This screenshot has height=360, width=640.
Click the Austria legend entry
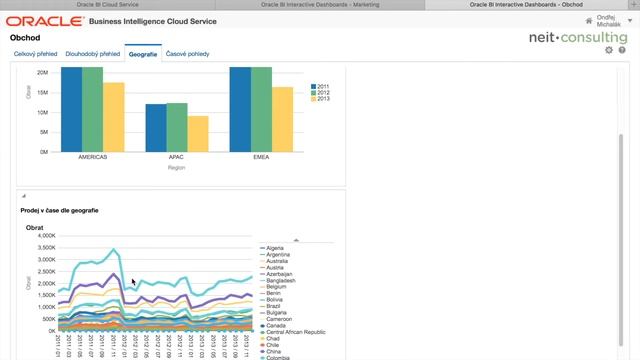click(271, 268)
